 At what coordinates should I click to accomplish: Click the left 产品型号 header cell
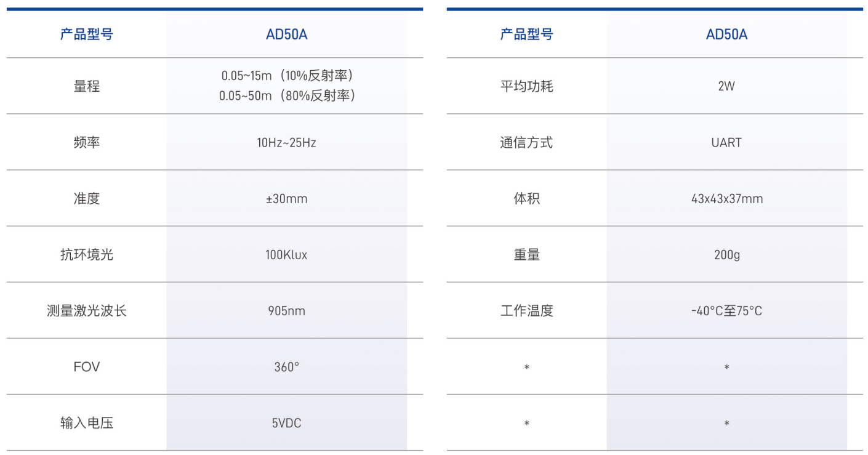pyautogui.click(x=86, y=34)
